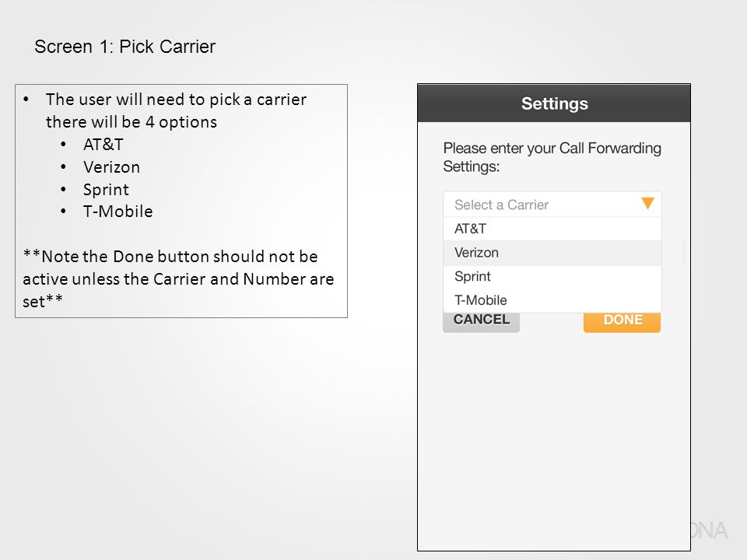
Task: Click the Settings title bar
Action: click(x=554, y=103)
